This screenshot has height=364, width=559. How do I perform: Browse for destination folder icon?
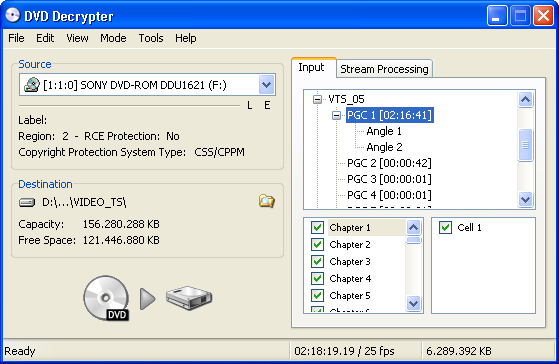coord(266,201)
